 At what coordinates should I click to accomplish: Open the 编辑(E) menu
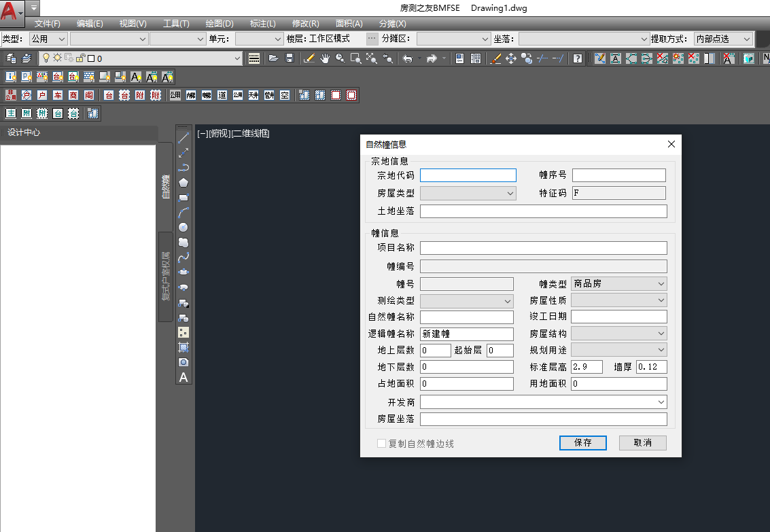[90, 24]
